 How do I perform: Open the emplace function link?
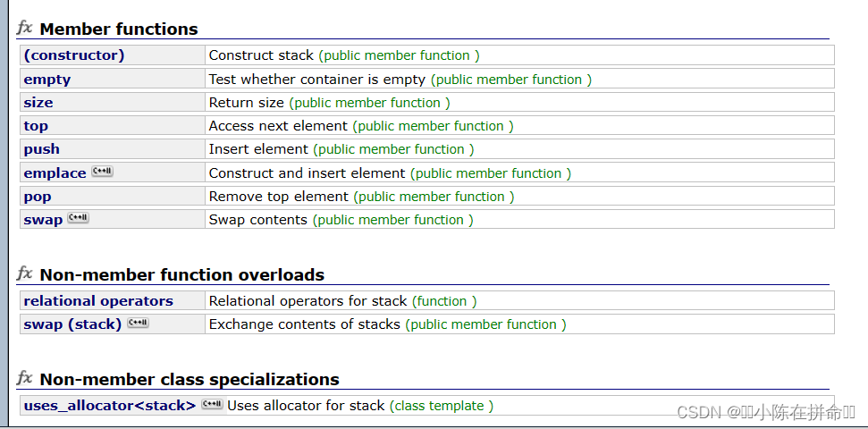click(x=55, y=173)
